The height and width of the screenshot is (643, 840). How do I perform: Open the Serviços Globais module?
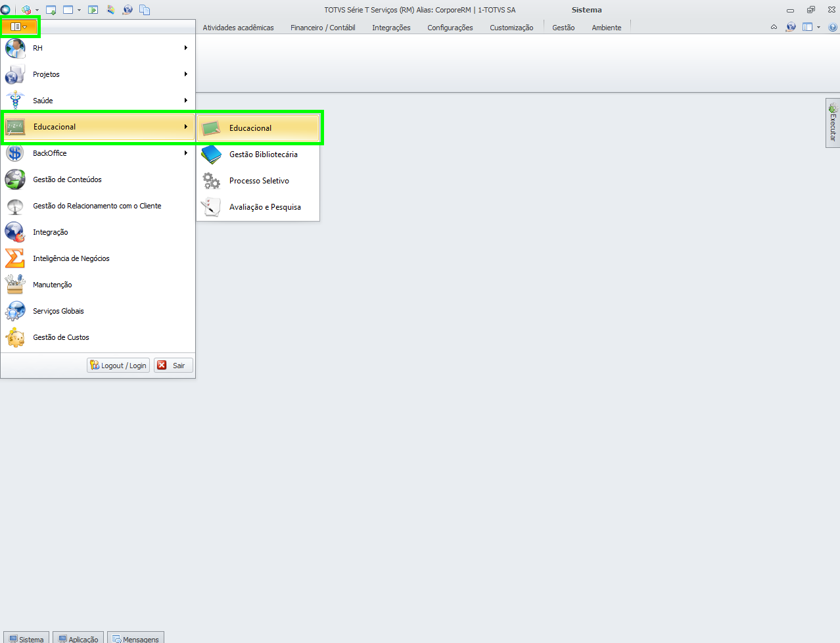(x=98, y=311)
